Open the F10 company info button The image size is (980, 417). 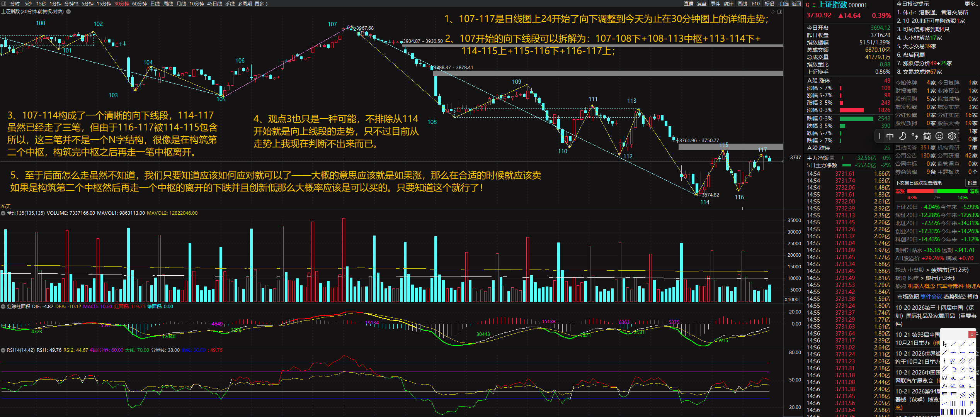coord(756,3)
